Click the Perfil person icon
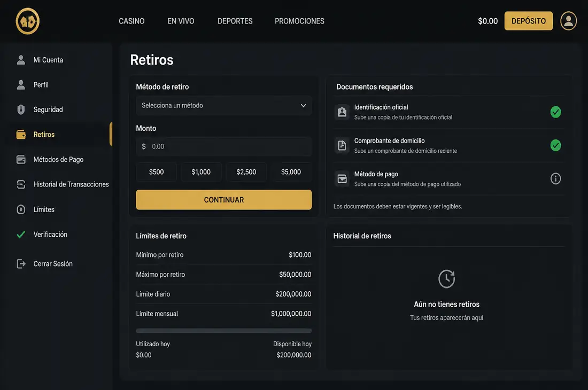Viewport: 588px width, 390px height. 21,84
